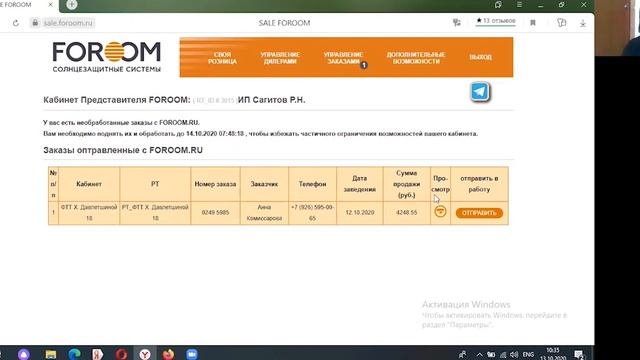
Task: Click customer name "Анна Комиссарова"
Action: [x=264, y=213]
